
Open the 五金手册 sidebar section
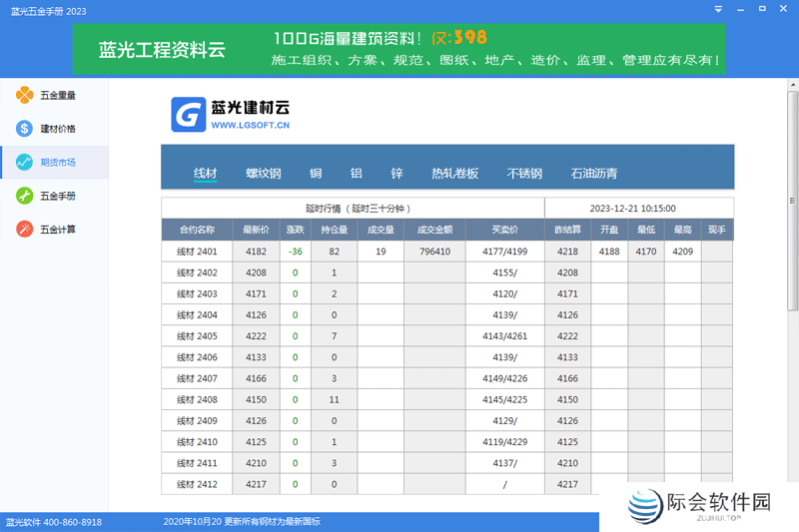click(54, 196)
